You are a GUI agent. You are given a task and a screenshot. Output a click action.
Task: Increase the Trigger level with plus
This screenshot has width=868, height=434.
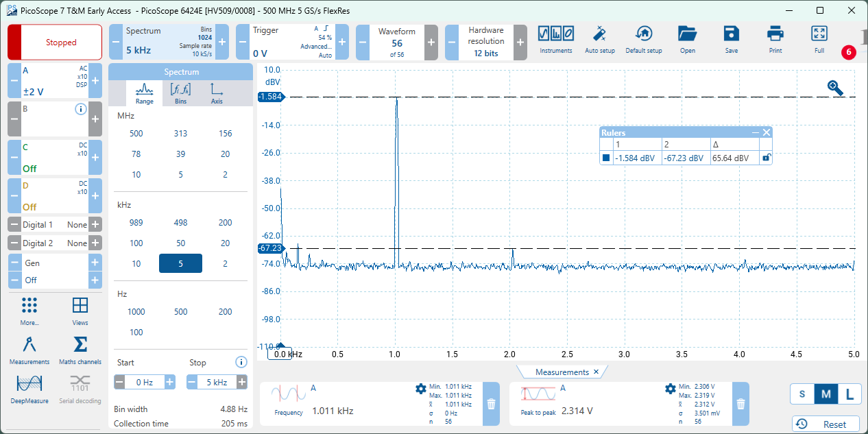pyautogui.click(x=342, y=42)
